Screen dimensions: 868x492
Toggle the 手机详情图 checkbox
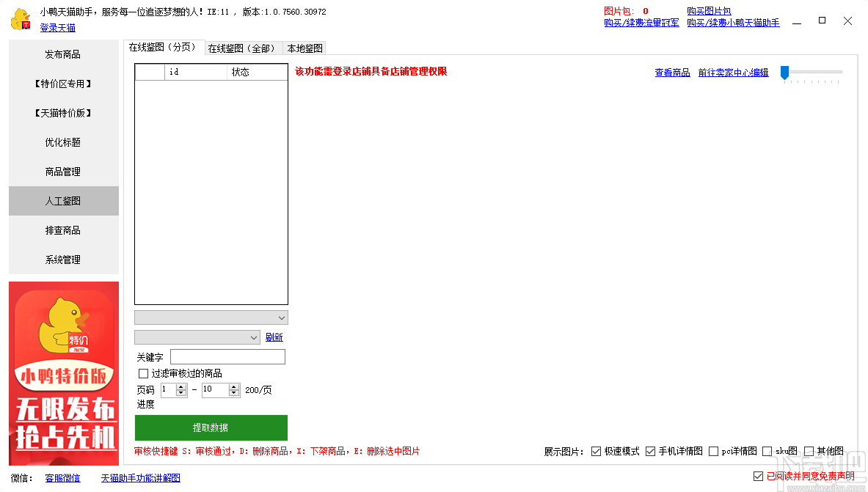pyautogui.click(x=650, y=452)
